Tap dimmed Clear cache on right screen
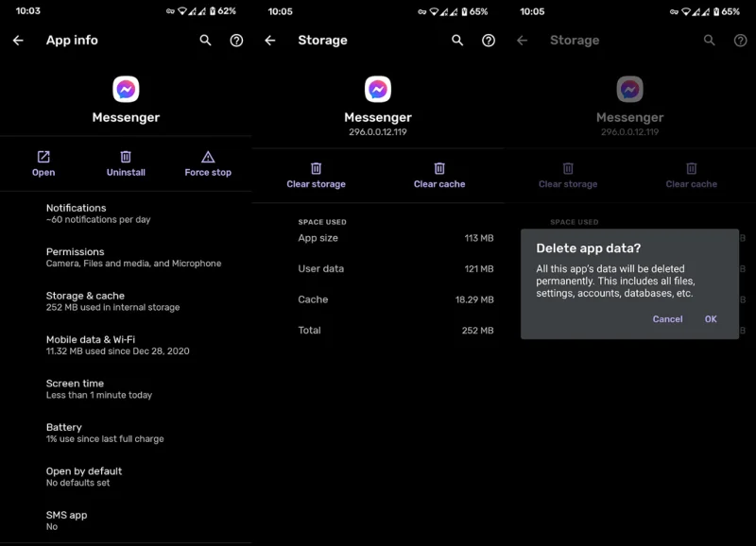Screen dimensions: 756x546 [x=692, y=176]
